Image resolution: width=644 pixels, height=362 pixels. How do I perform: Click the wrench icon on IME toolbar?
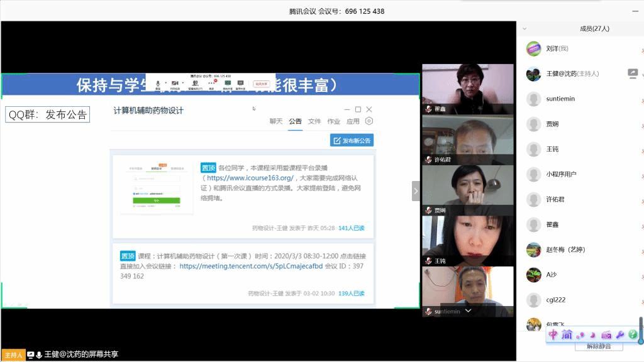(619, 334)
